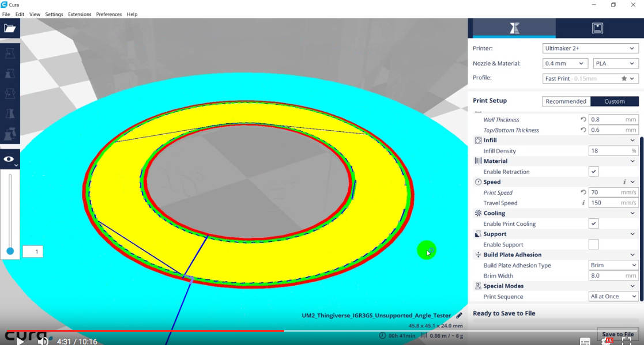The image size is (644, 345).
Task: Collapse the Special Modes section chevron
Action: [x=632, y=286]
